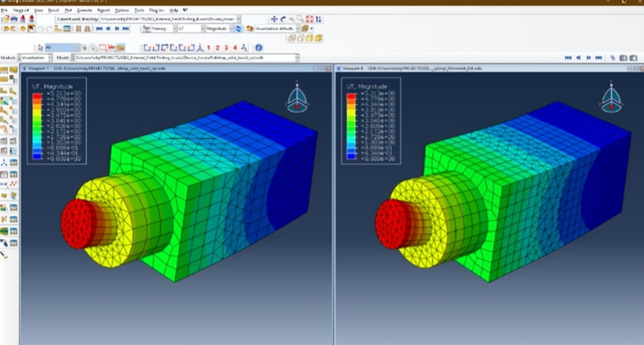Open the Plug-ins menu
Image resolution: width=644 pixels, height=345 pixels.
pos(156,9)
